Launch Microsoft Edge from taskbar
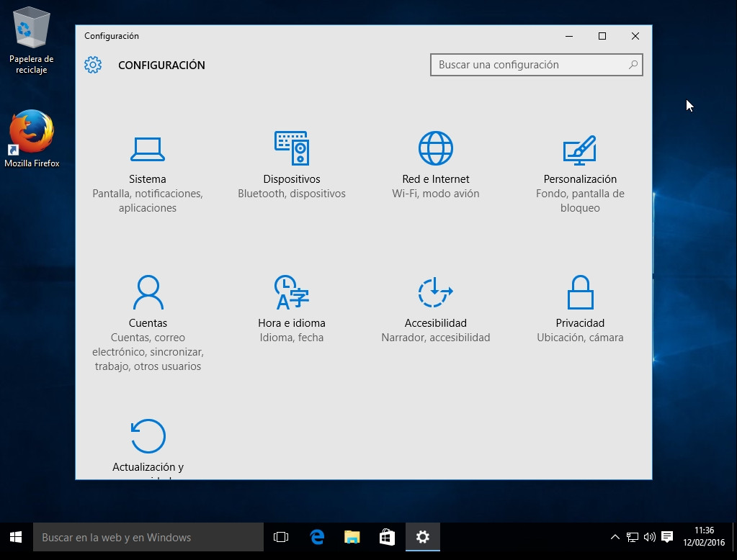Viewport: 737px width, 560px height. pos(317,537)
